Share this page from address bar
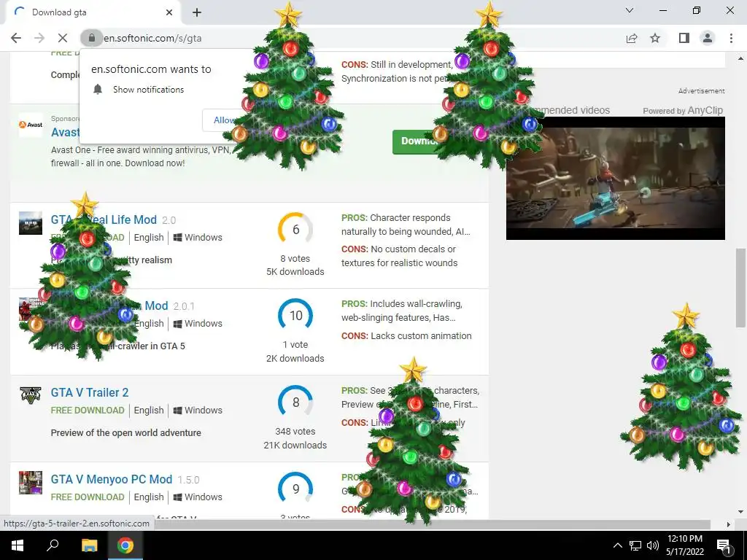The height and width of the screenshot is (560, 747). coord(632,38)
